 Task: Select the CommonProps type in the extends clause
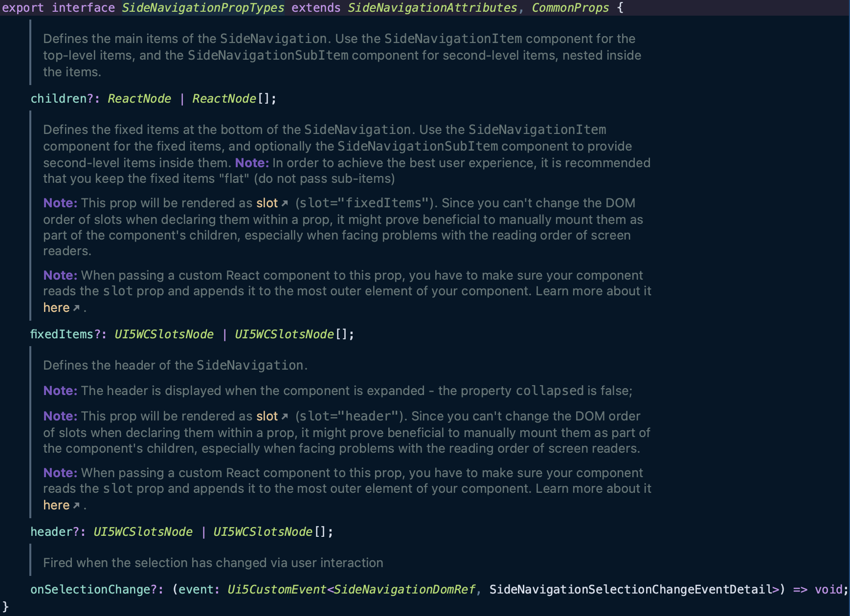[x=570, y=8]
